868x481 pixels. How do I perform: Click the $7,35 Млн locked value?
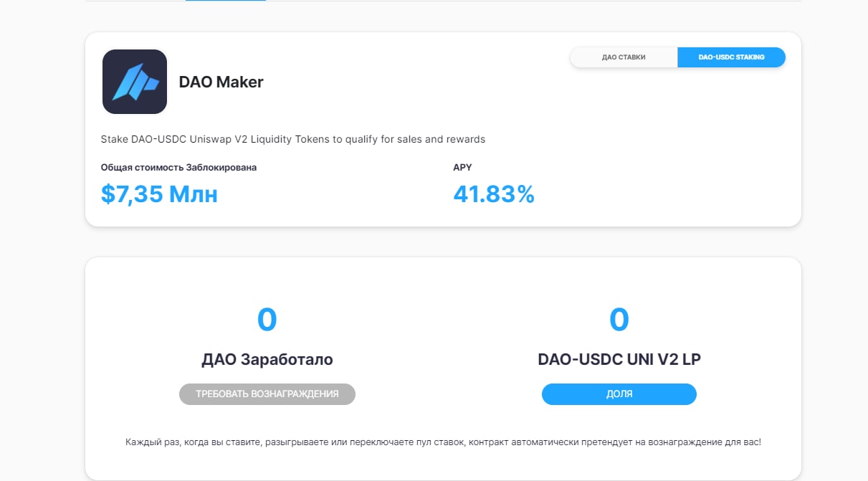159,194
